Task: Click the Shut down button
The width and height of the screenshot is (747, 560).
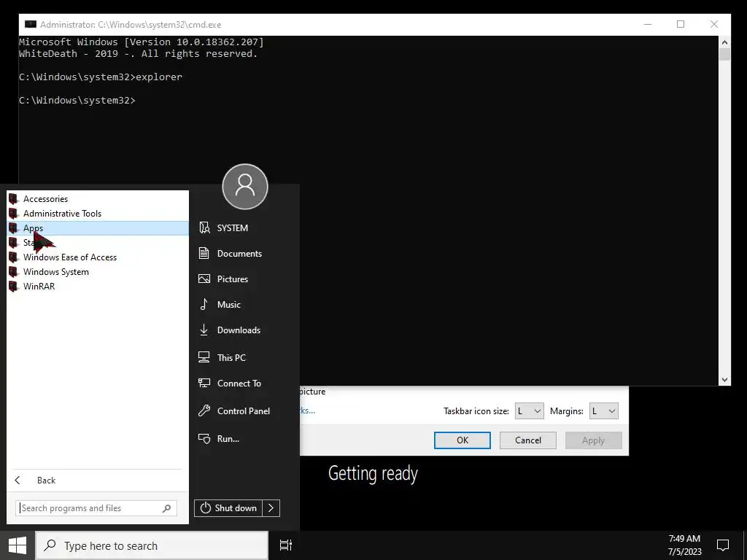Action: pos(228,508)
